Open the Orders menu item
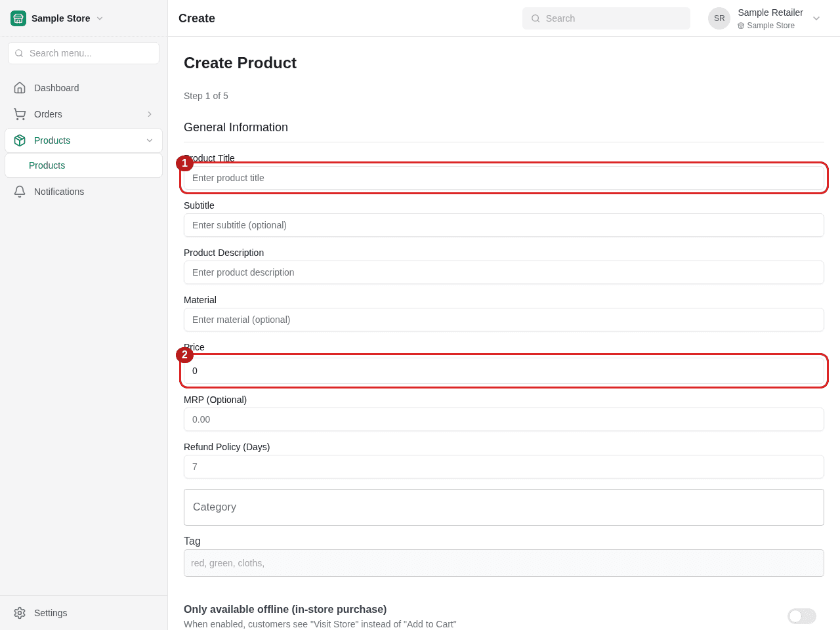 coord(83,114)
